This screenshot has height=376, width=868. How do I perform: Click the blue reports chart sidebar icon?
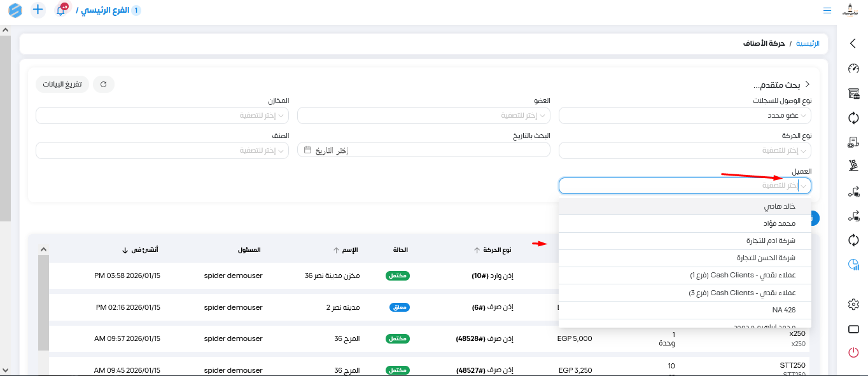pos(853,265)
